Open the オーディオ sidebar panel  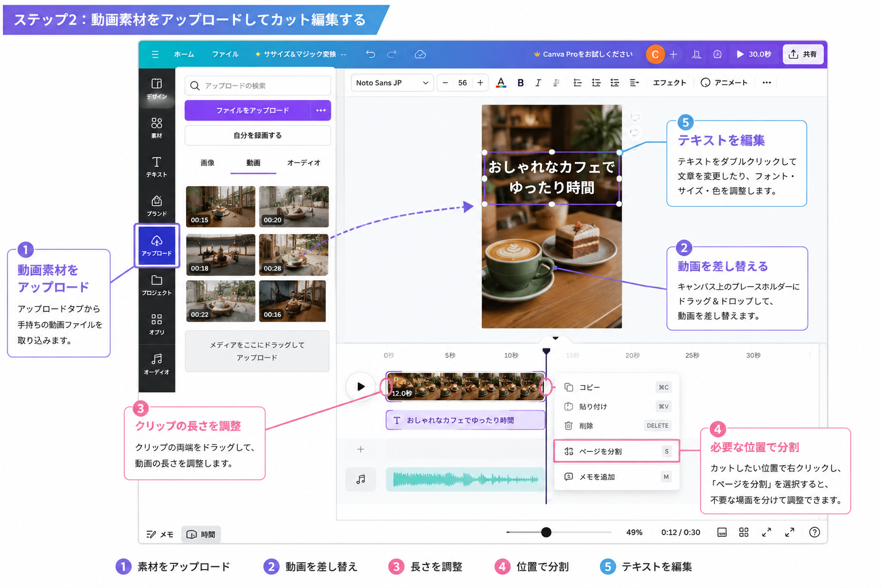tap(157, 363)
